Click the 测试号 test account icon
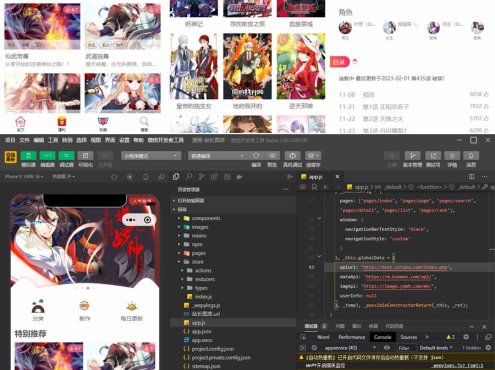495x370 pixels. (433, 156)
